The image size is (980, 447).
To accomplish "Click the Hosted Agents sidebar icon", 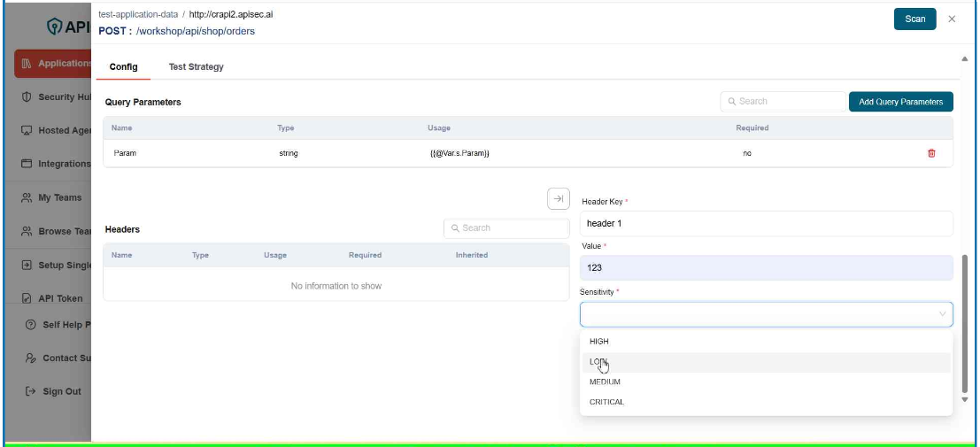I will [x=27, y=130].
